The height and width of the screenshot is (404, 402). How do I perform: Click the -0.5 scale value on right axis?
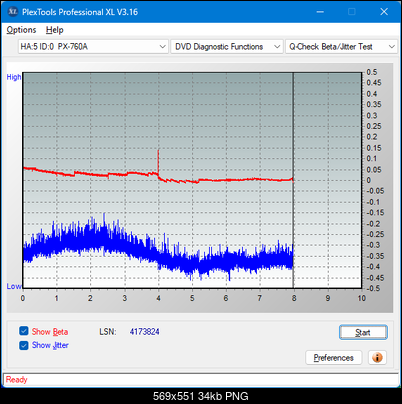[x=373, y=288]
